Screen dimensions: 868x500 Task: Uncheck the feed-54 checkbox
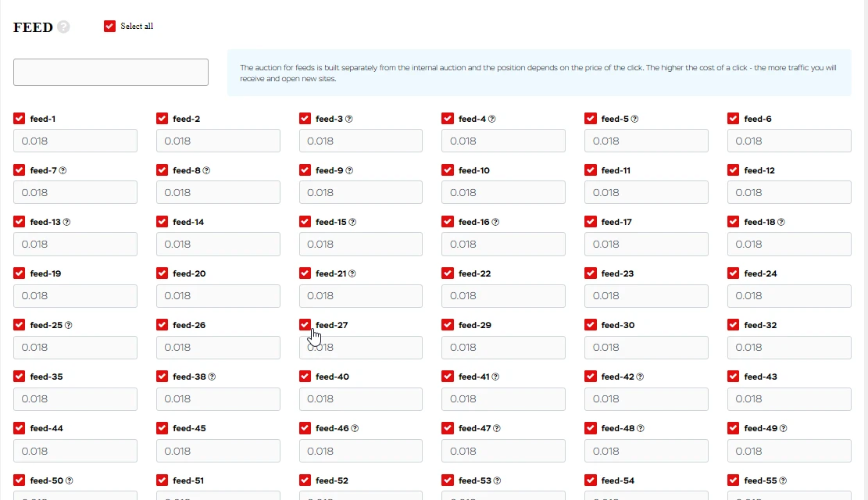[591, 480]
